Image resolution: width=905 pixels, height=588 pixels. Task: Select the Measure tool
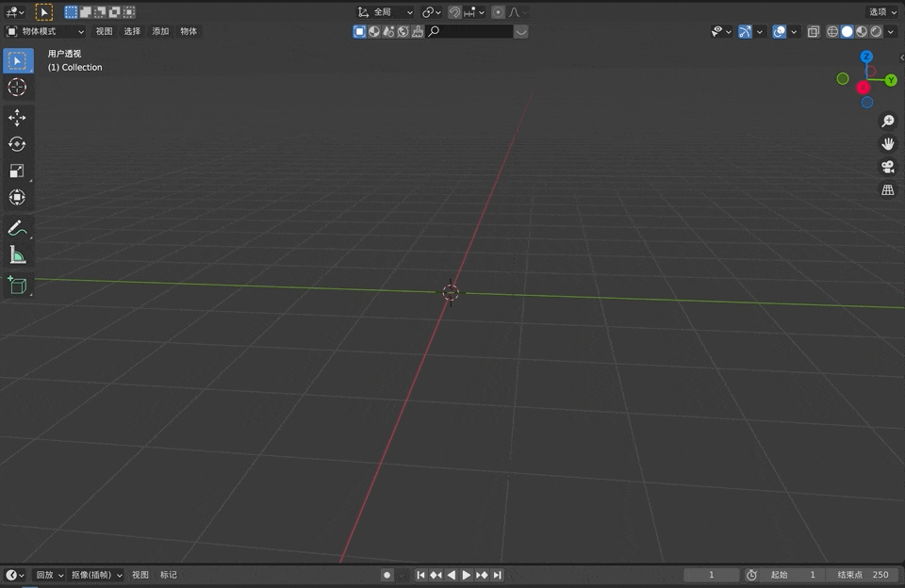[17, 255]
